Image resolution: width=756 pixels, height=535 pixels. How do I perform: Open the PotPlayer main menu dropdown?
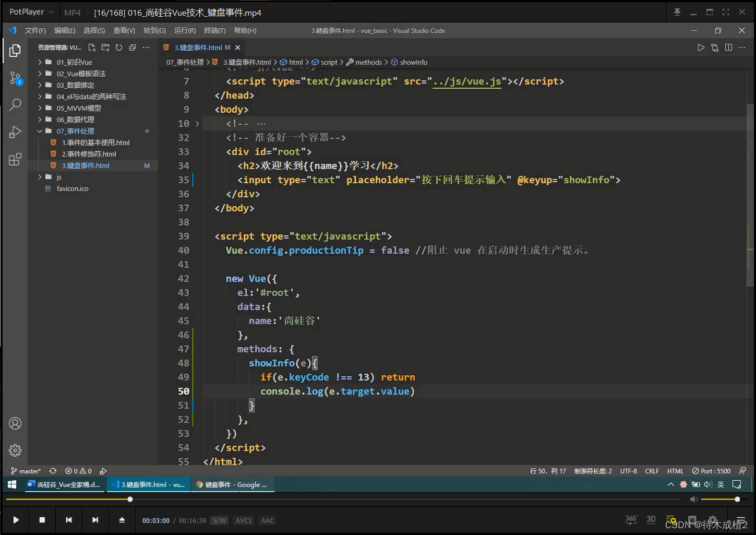click(x=31, y=12)
